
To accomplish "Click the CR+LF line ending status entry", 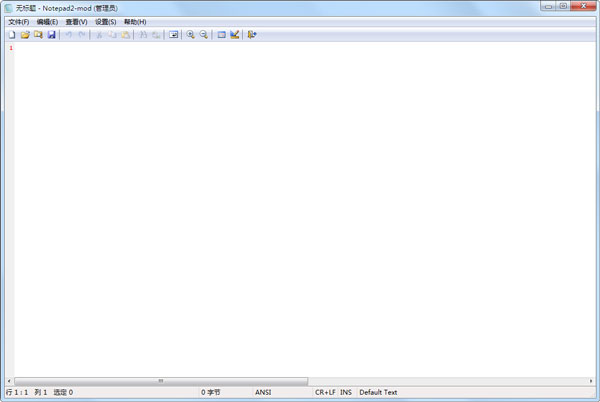I will tap(325, 392).
